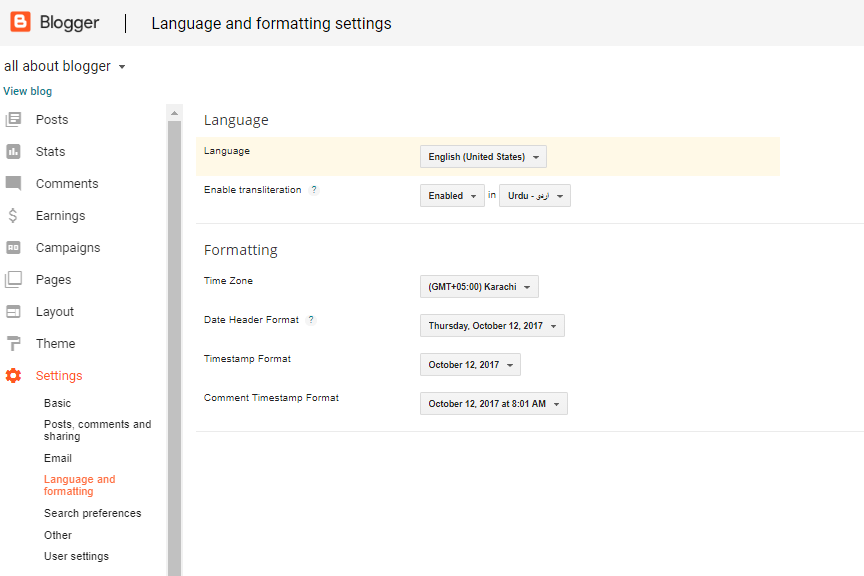This screenshot has width=864, height=576.
Task: Select the Settings gear icon
Action: point(14,375)
